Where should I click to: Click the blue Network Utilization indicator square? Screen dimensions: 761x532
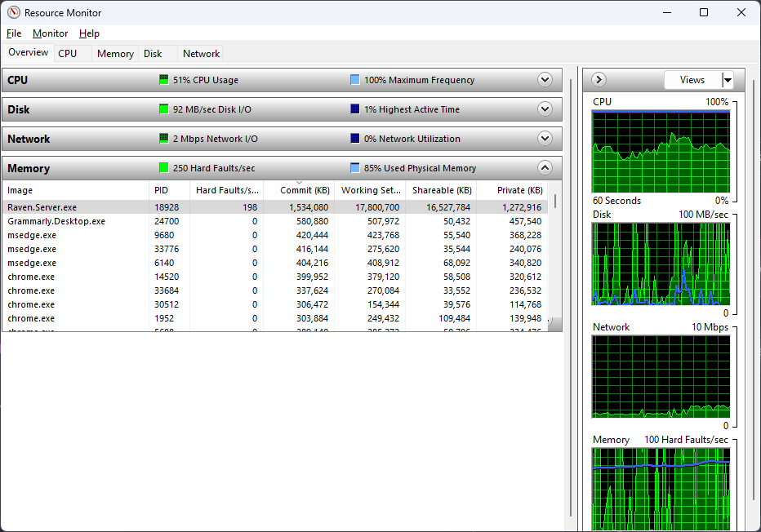[354, 138]
